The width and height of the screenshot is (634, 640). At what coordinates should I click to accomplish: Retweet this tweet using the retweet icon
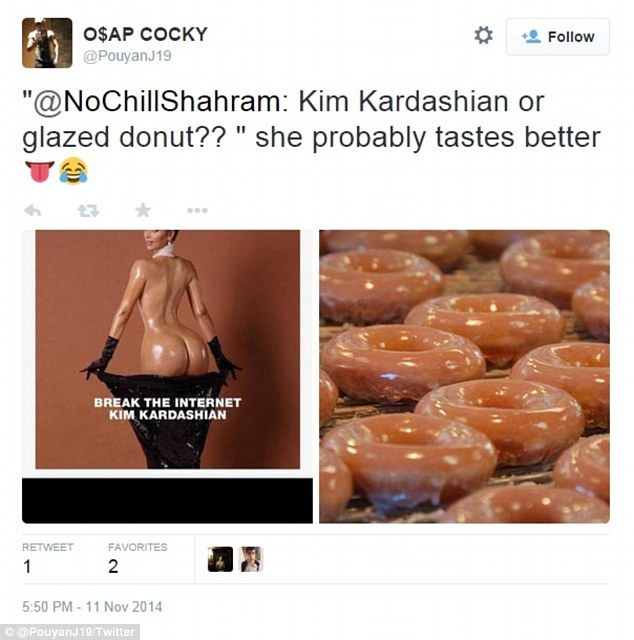(x=87, y=210)
